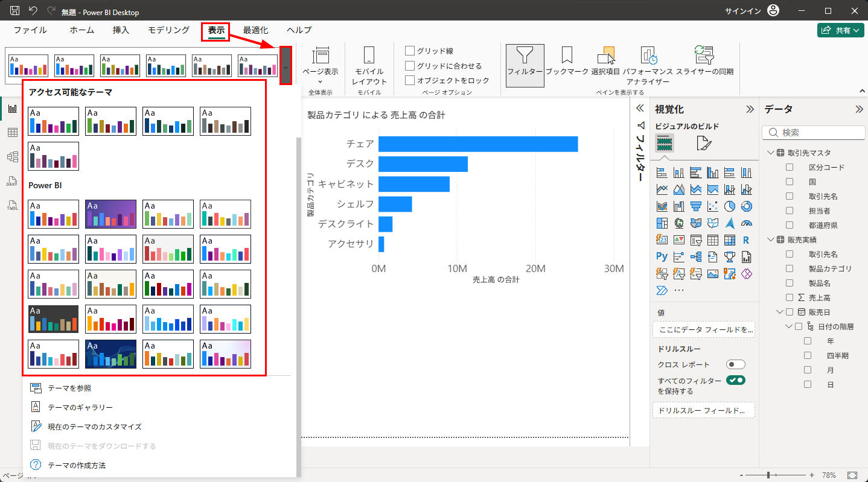The height and width of the screenshot is (482, 868).
Task: Collapse the 取引先マスタ table tree
Action: coord(771,153)
